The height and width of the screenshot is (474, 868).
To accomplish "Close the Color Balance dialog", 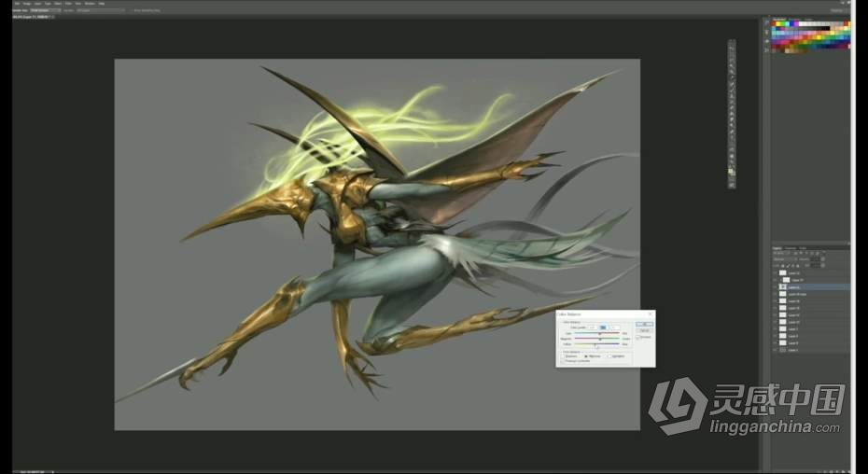I will 650,314.
